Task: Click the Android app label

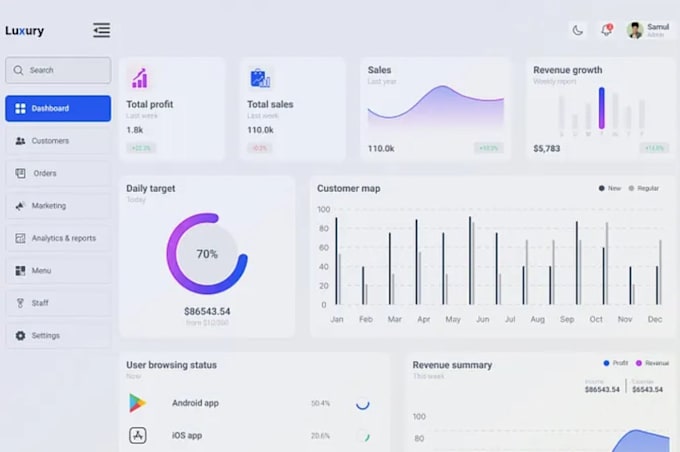Action: pos(195,403)
